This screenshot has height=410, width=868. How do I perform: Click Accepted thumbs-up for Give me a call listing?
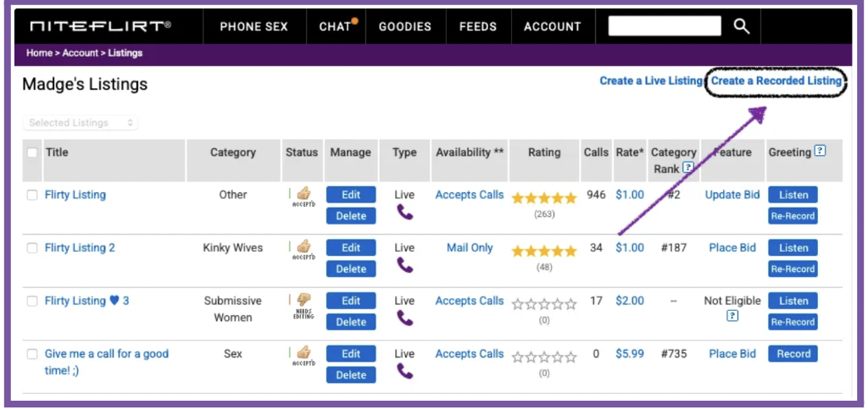tap(303, 357)
